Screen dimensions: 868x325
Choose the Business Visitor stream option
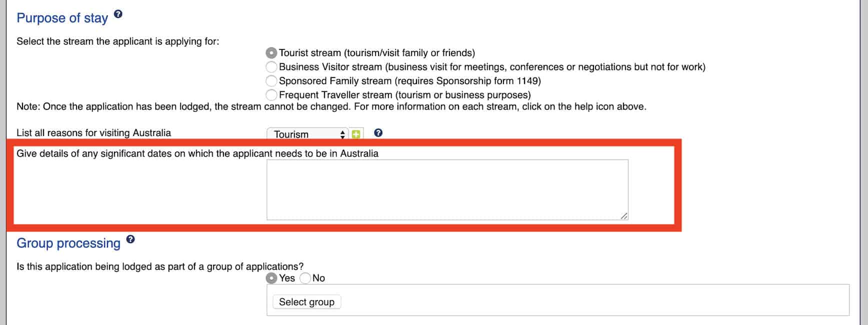click(271, 67)
